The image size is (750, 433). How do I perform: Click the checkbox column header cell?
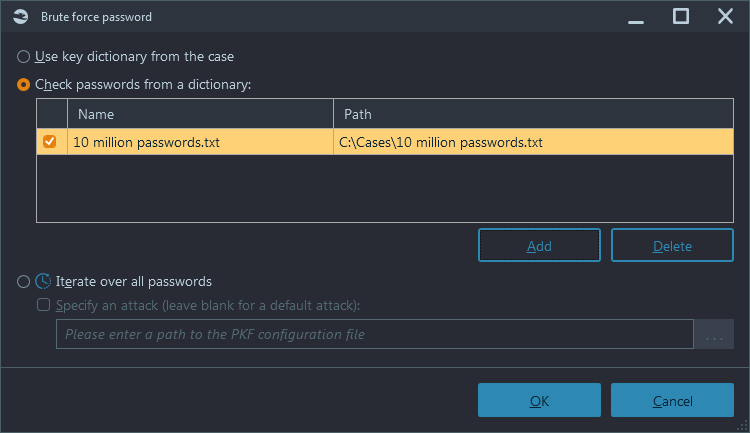(x=52, y=114)
